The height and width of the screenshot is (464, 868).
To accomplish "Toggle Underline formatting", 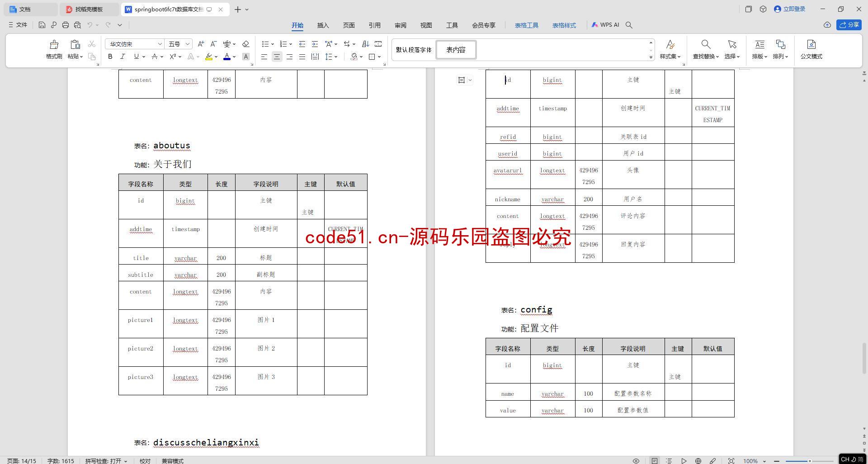I will click(x=136, y=57).
